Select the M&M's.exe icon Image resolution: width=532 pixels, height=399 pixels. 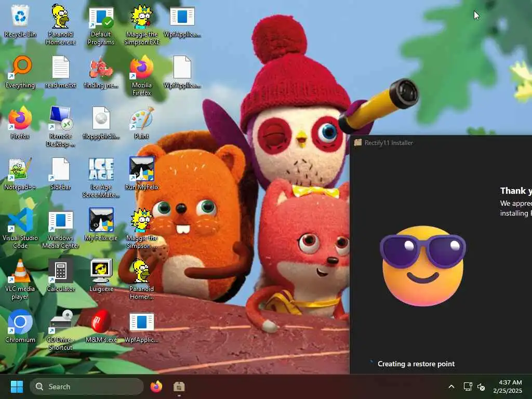(101, 326)
